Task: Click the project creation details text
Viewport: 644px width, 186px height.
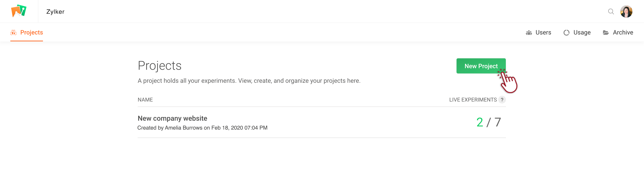Action: click(202, 128)
